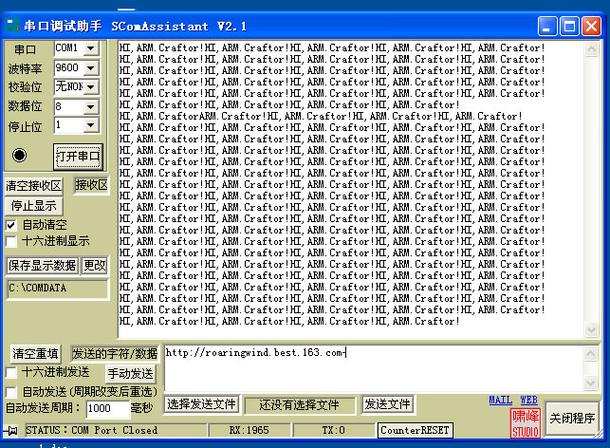The image size is (610, 448).
Task: Click receive area scrollbar up arrow
Action: [591, 49]
